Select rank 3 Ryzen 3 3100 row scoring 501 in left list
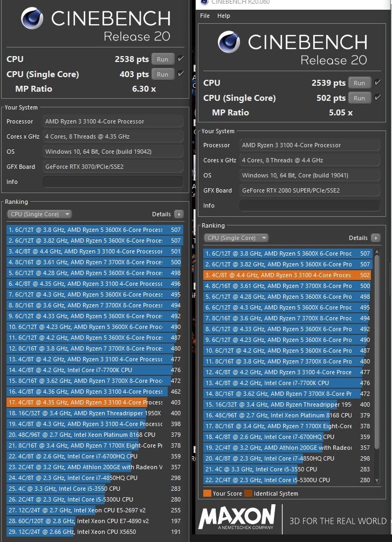The width and height of the screenshot is (392, 542). pyautogui.click(x=94, y=251)
